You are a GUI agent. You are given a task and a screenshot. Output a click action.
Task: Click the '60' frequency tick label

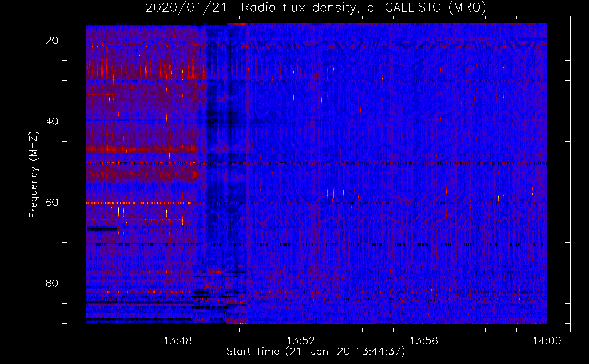pos(52,202)
